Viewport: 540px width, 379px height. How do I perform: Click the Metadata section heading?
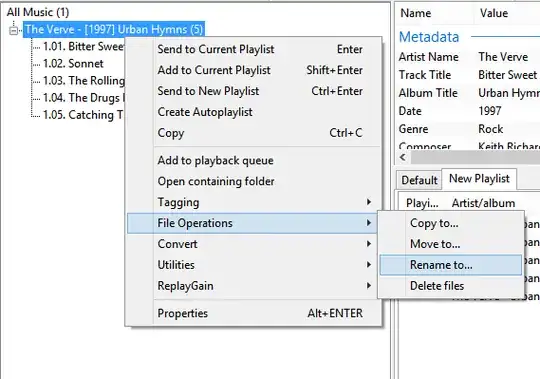(x=429, y=37)
